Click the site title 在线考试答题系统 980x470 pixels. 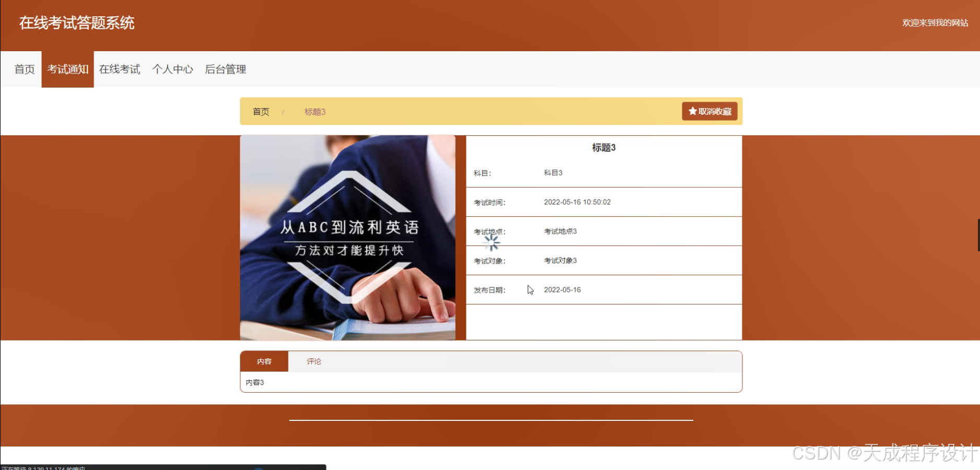pyautogui.click(x=76, y=23)
